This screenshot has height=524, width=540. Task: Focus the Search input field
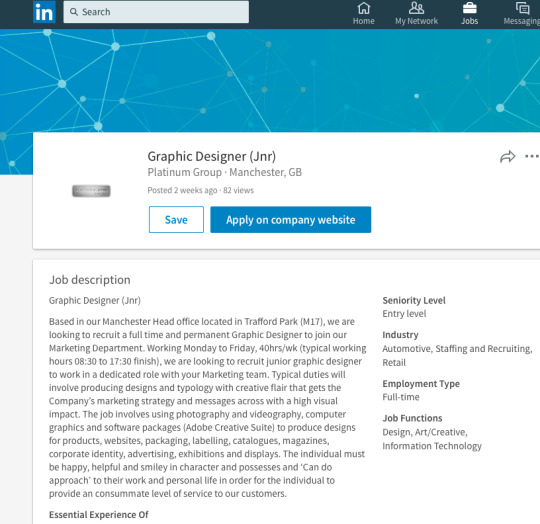click(x=156, y=12)
